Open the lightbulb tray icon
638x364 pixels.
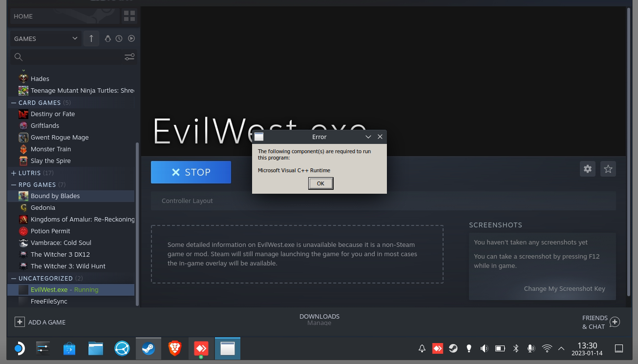(x=469, y=349)
